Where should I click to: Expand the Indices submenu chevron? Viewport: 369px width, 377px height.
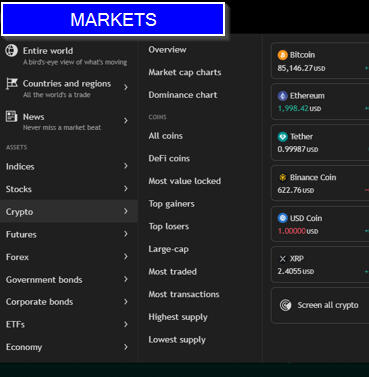point(126,166)
